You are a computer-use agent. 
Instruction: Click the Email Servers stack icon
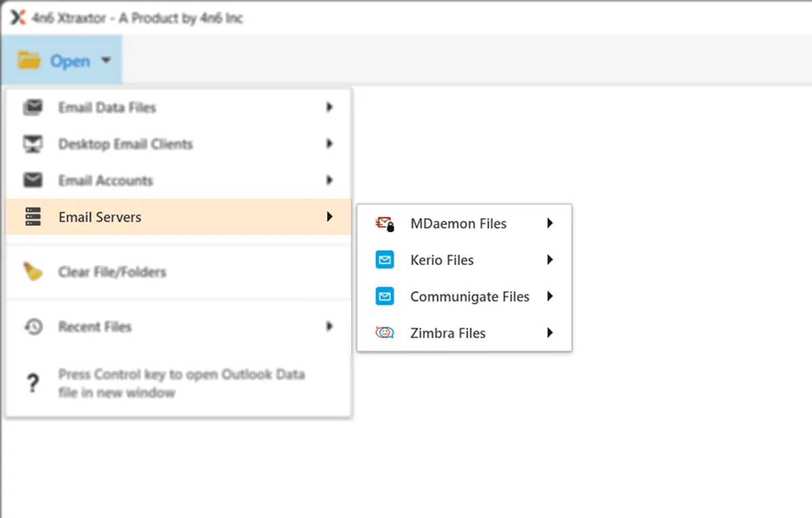32,217
